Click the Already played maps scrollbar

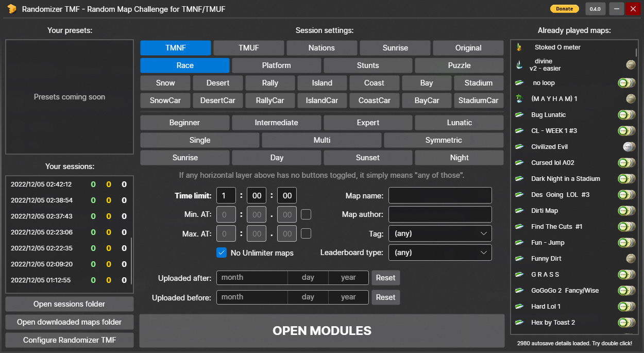(x=636, y=52)
